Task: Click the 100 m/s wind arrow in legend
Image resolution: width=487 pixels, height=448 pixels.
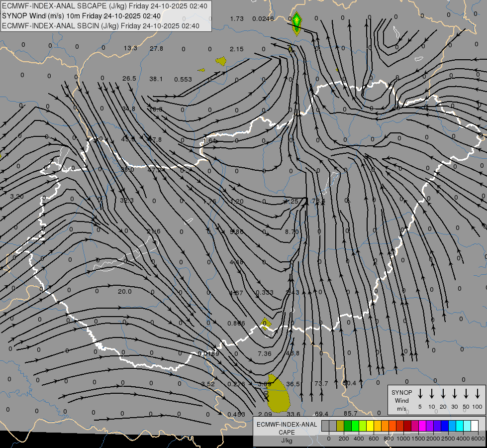Action: 478,394
